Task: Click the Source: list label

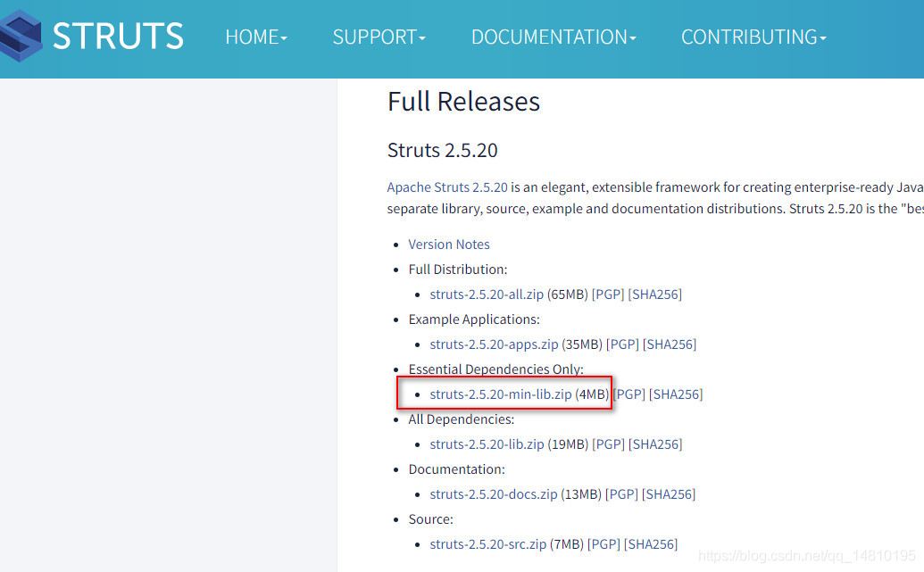Action: (431, 519)
